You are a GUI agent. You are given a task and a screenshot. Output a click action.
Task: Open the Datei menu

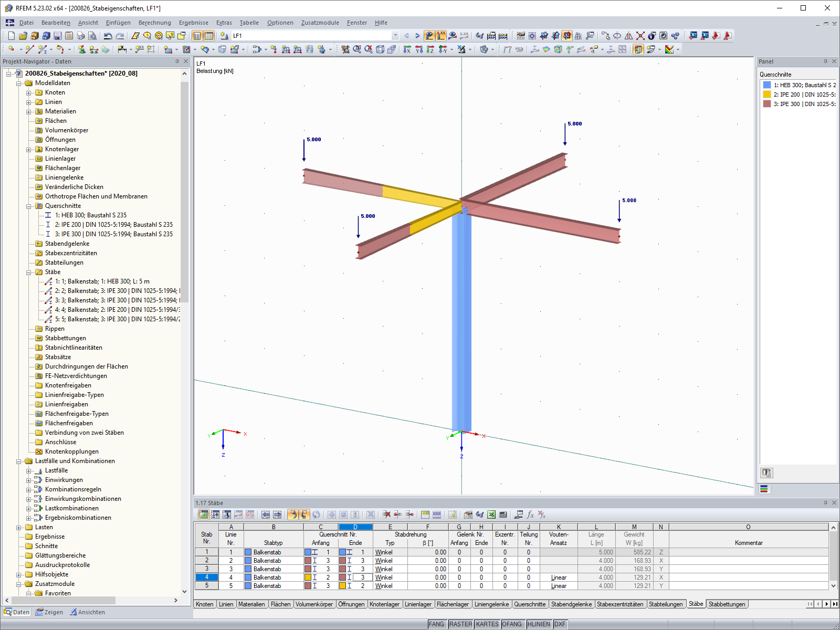(26, 23)
